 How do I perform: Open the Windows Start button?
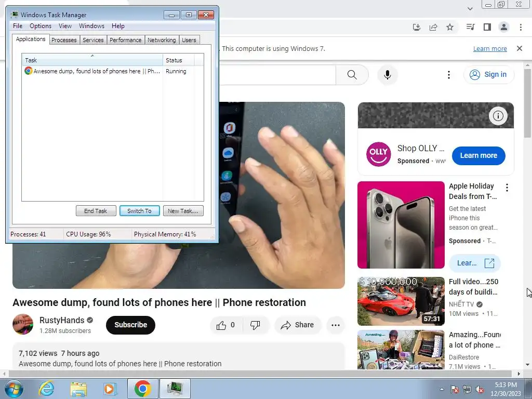(14, 389)
